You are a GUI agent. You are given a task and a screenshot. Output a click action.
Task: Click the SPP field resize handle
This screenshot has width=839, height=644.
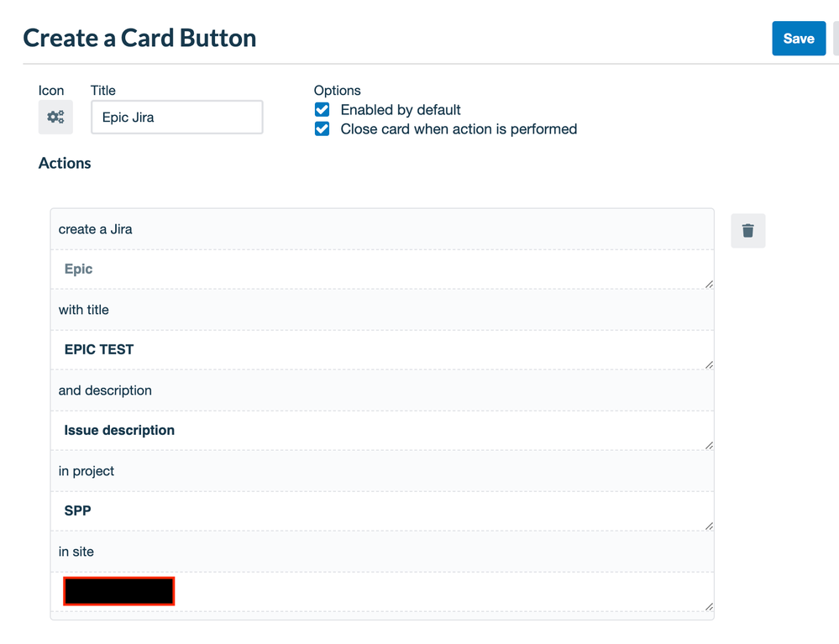pos(709,526)
